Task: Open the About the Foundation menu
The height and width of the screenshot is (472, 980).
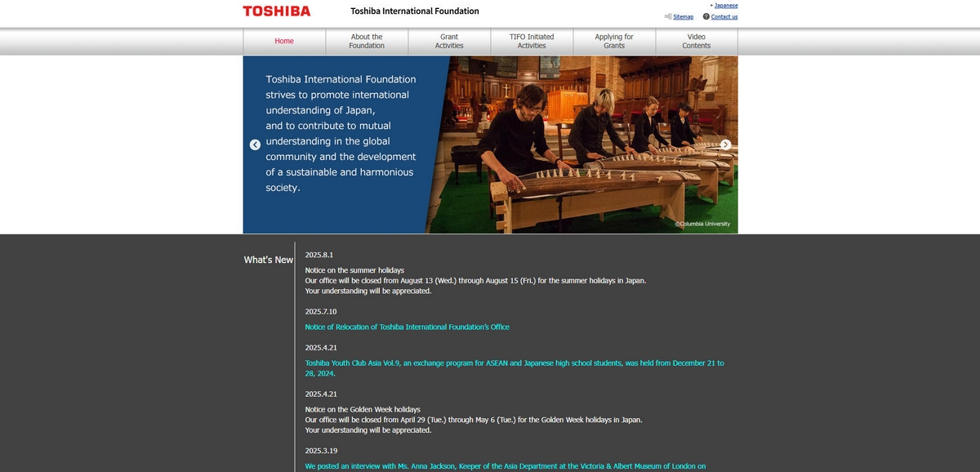Action: tap(367, 42)
